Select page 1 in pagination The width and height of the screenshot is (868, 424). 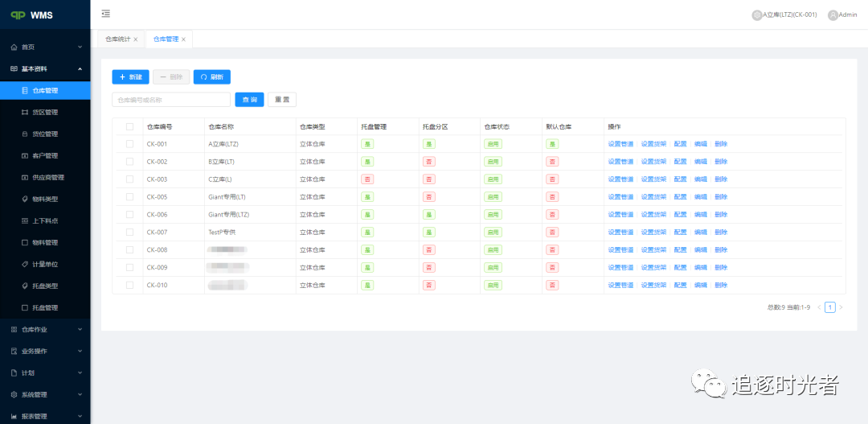coord(829,307)
